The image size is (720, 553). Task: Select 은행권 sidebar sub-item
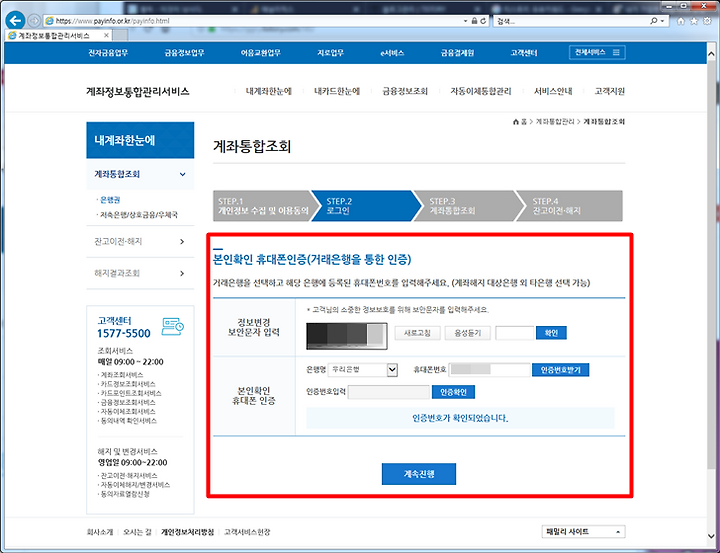point(110,200)
